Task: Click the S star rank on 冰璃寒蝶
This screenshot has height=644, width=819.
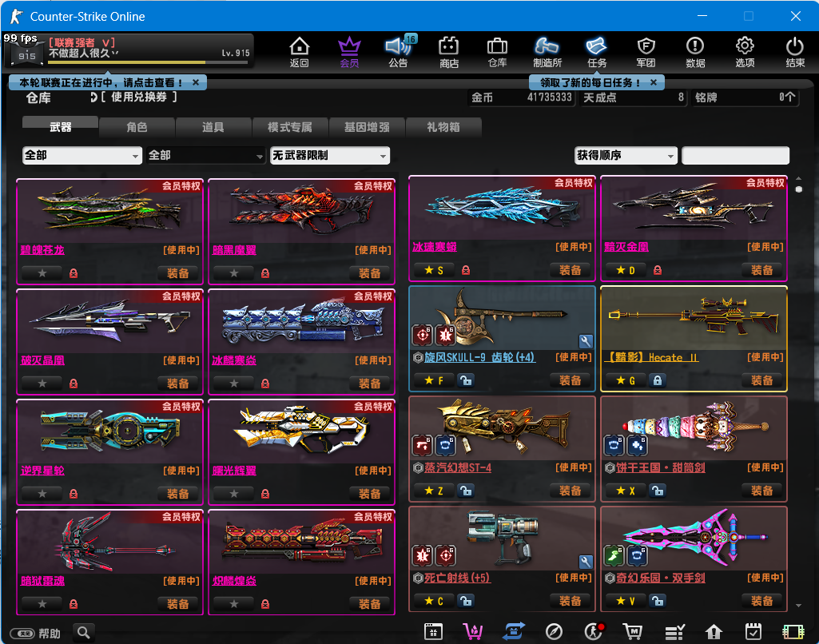Action: (434, 270)
